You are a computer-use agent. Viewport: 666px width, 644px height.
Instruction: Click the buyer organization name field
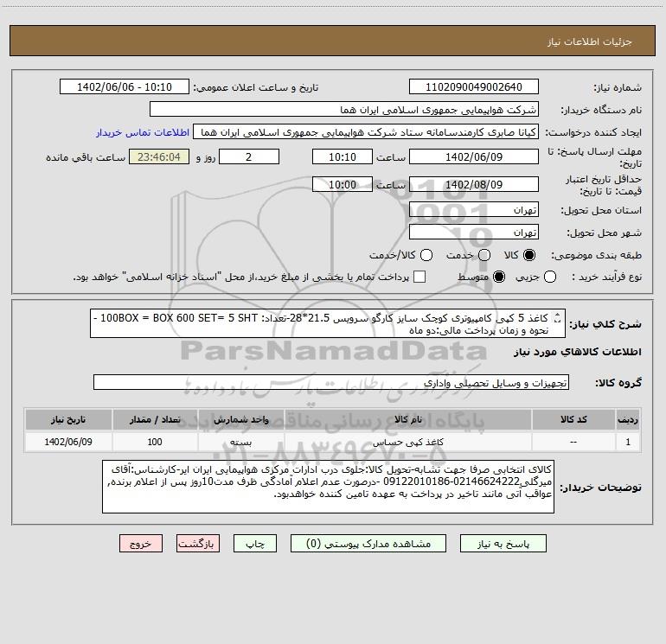click(x=344, y=110)
